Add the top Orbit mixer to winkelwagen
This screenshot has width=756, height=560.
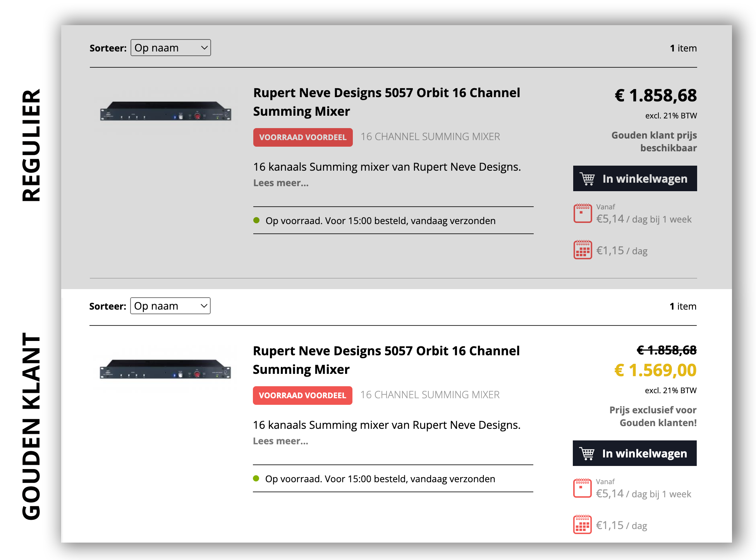tap(635, 179)
